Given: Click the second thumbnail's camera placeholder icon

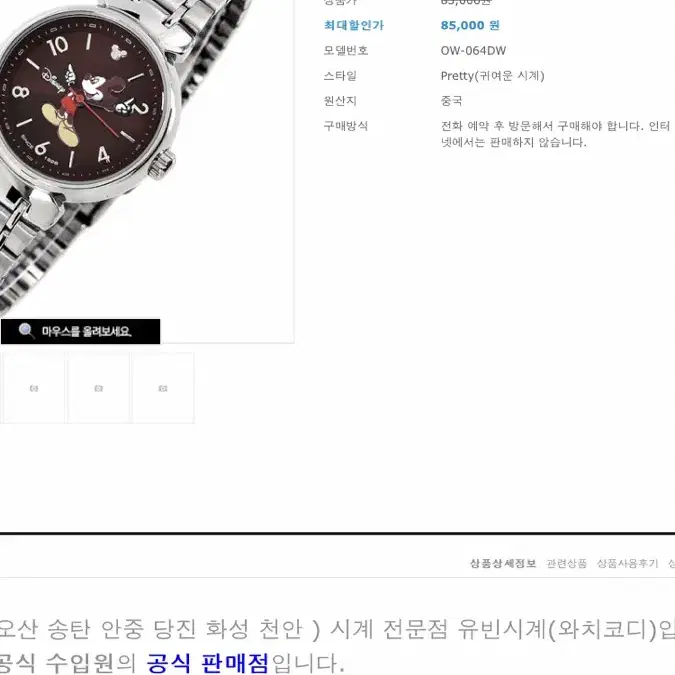Looking at the screenshot, I should pos(98,388).
